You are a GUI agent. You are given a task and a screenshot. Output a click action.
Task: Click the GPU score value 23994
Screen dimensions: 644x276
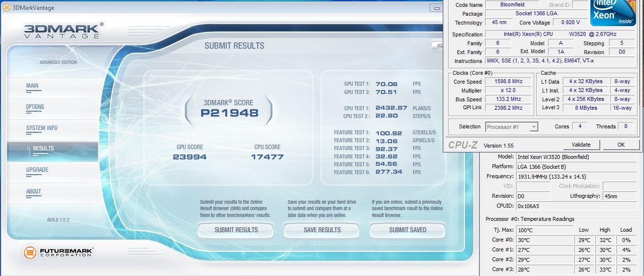point(189,157)
